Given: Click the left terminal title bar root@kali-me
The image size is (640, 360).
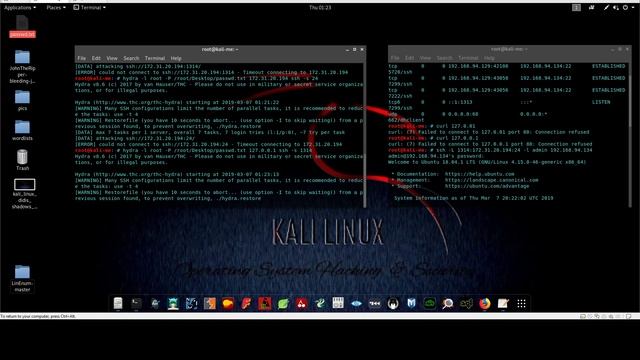Looking at the screenshot, I should (220, 49).
